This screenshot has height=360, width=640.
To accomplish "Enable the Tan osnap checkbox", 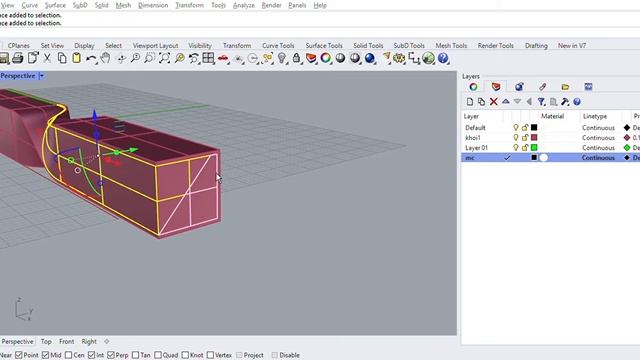I will coord(136,355).
